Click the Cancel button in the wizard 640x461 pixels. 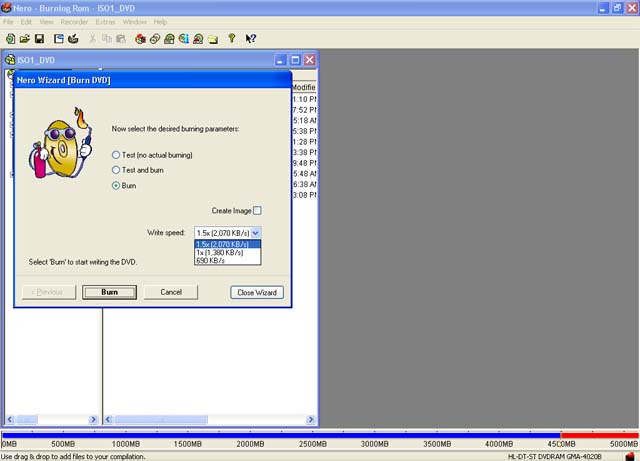coord(171,292)
